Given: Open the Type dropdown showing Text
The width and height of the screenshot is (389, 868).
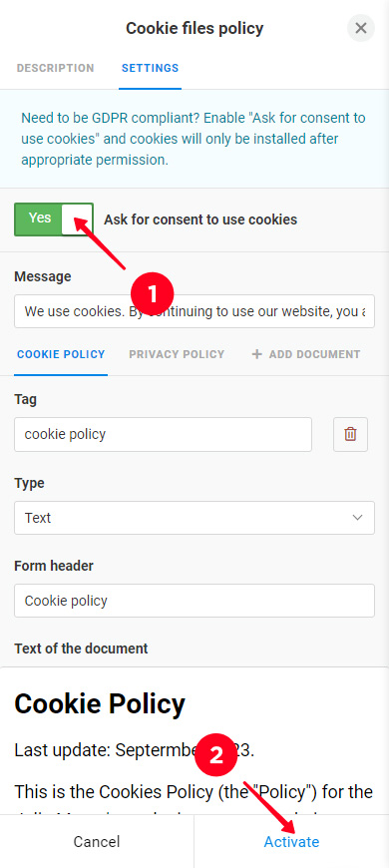Looking at the screenshot, I should coord(194,518).
